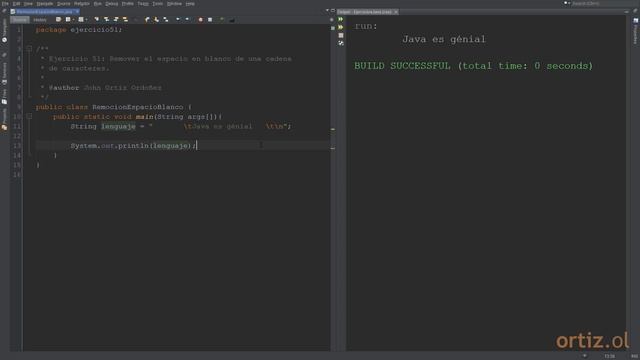Image resolution: width=640 pixels, height=360 pixels.
Task: Click 'String lenguaje' declaration on line 11
Action: (x=103, y=127)
